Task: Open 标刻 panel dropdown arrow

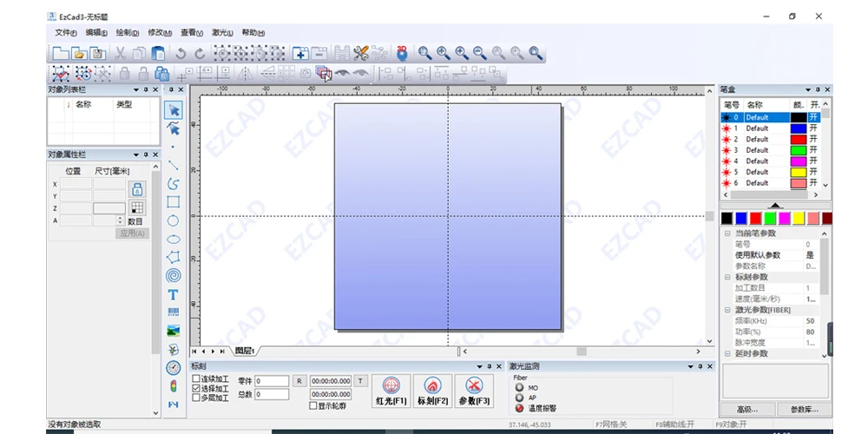Action: pos(479,366)
